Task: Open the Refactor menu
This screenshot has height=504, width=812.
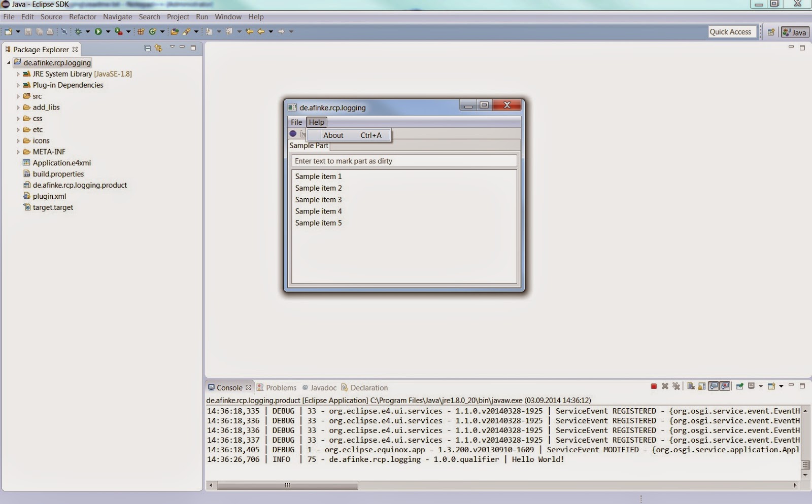Action: point(83,17)
